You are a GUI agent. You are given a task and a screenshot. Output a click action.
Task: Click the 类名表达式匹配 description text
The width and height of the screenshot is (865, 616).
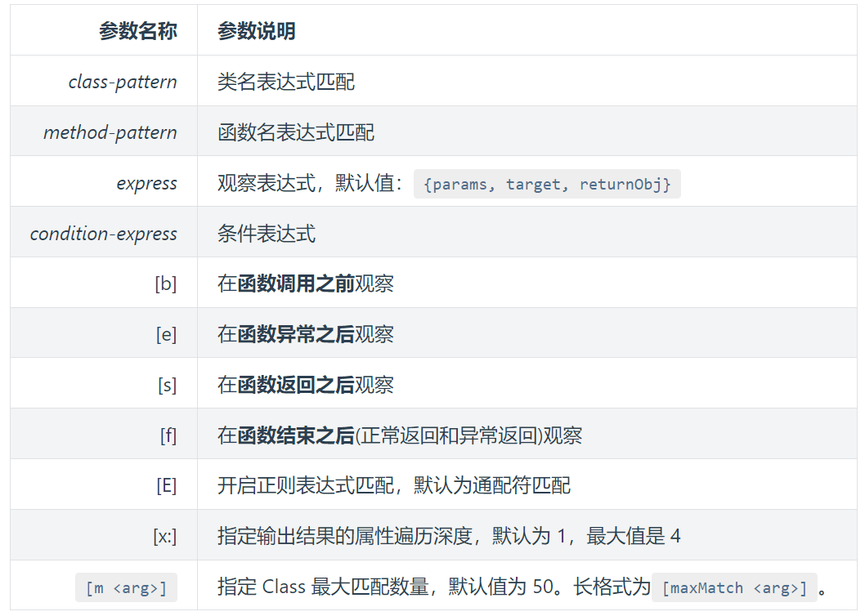pyautogui.click(x=285, y=82)
